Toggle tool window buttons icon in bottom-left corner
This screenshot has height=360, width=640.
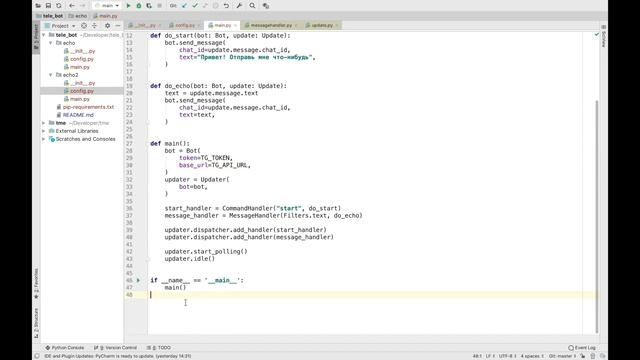[x=37, y=356]
